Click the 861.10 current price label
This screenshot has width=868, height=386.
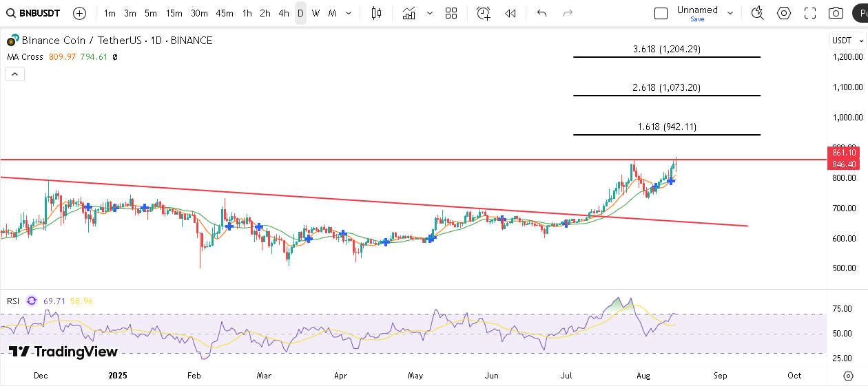(844, 152)
